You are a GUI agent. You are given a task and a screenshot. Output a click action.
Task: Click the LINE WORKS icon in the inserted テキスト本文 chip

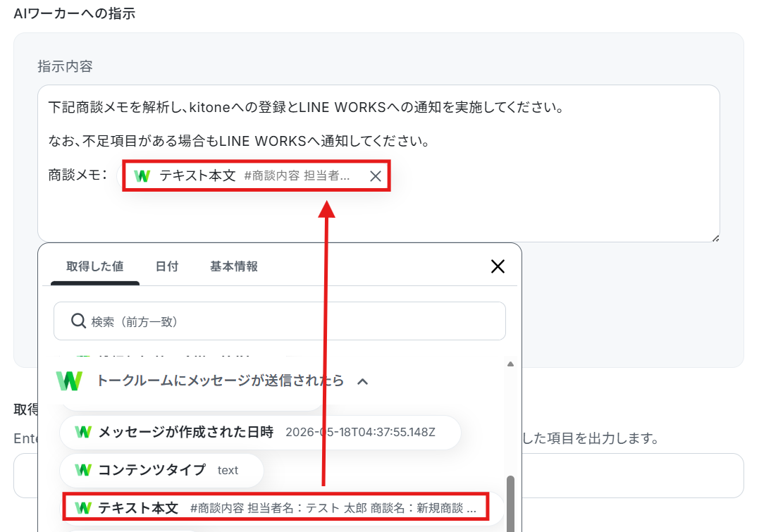point(142,175)
